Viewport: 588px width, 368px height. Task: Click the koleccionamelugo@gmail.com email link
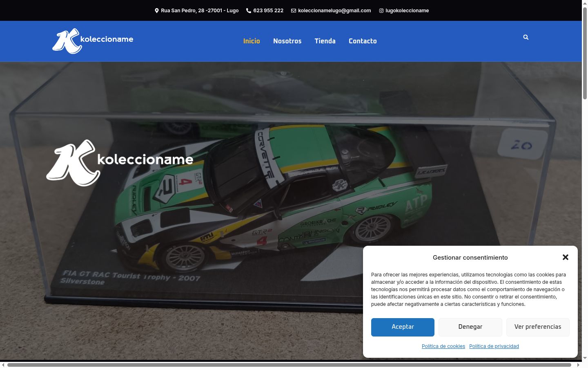[x=334, y=11]
